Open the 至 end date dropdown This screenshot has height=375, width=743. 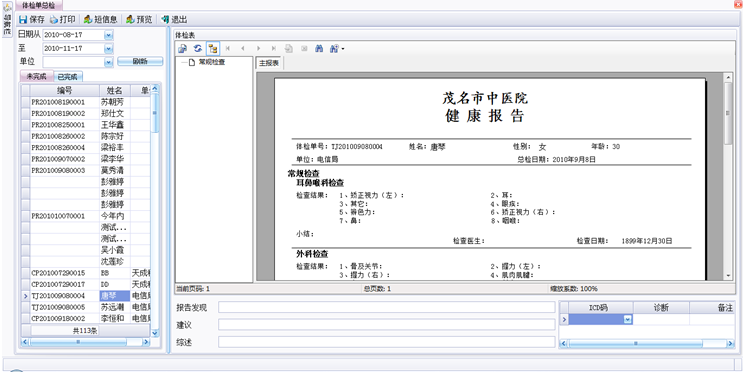point(109,48)
